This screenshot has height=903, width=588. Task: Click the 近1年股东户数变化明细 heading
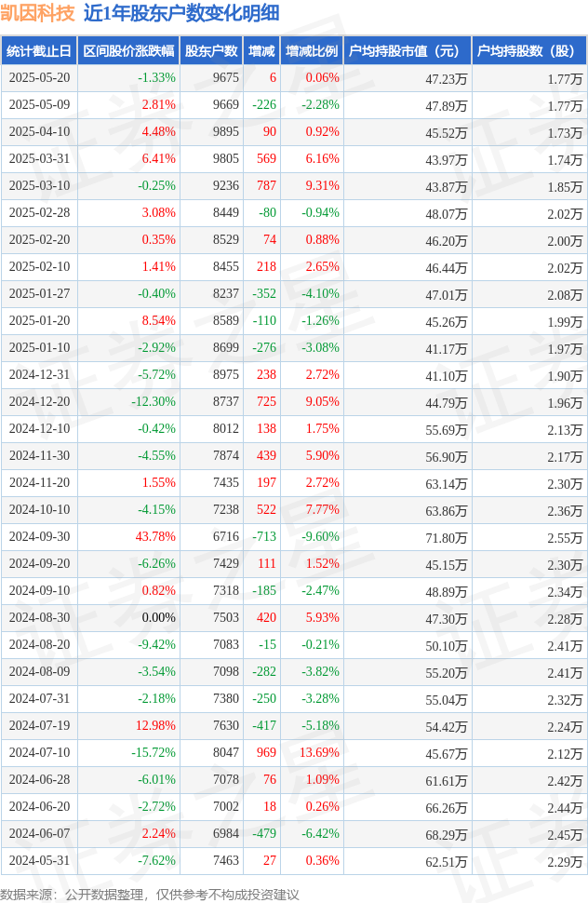[181, 13]
